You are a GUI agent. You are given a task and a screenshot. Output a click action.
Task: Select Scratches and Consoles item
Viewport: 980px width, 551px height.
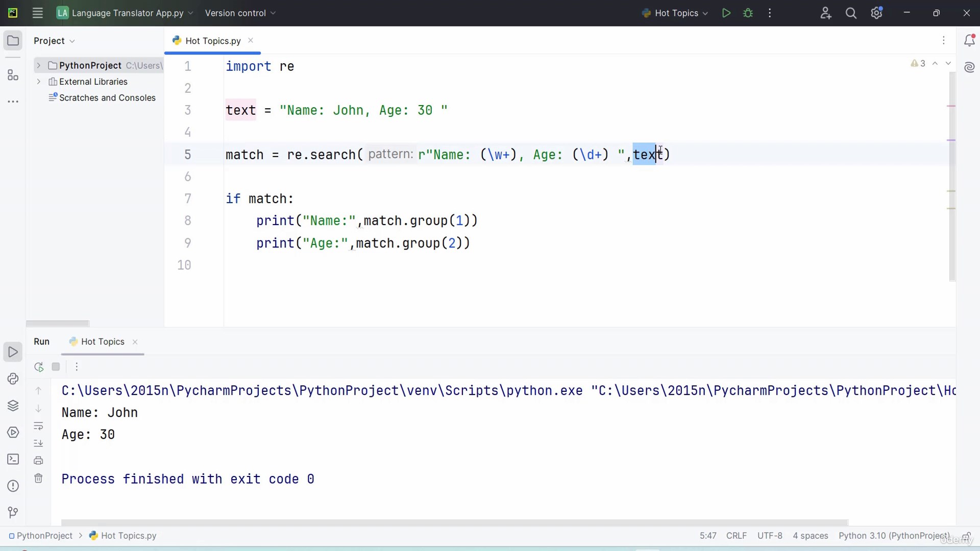pyautogui.click(x=107, y=98)
